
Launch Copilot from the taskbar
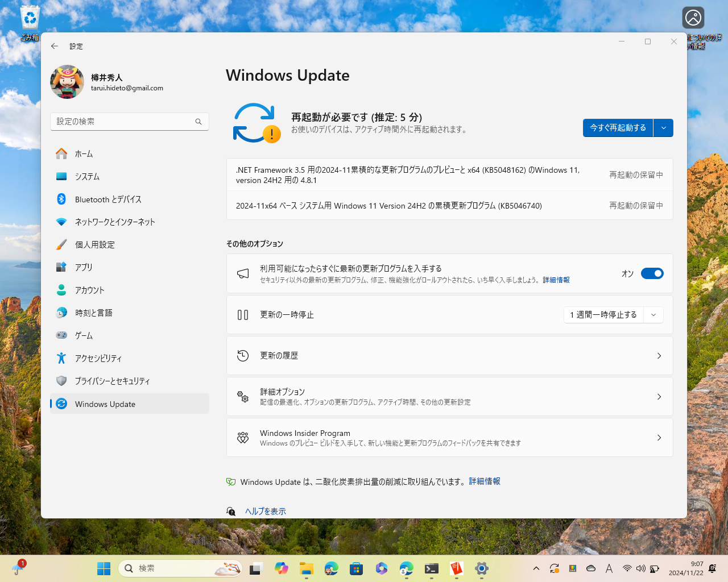(282, 568)
